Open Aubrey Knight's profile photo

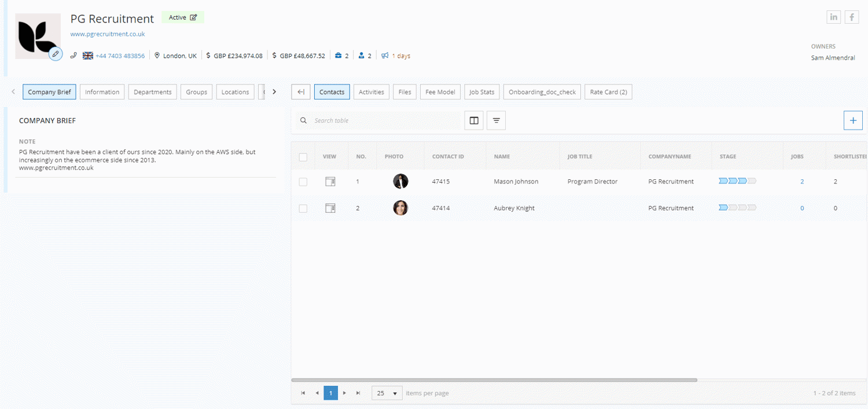(400, 208)
